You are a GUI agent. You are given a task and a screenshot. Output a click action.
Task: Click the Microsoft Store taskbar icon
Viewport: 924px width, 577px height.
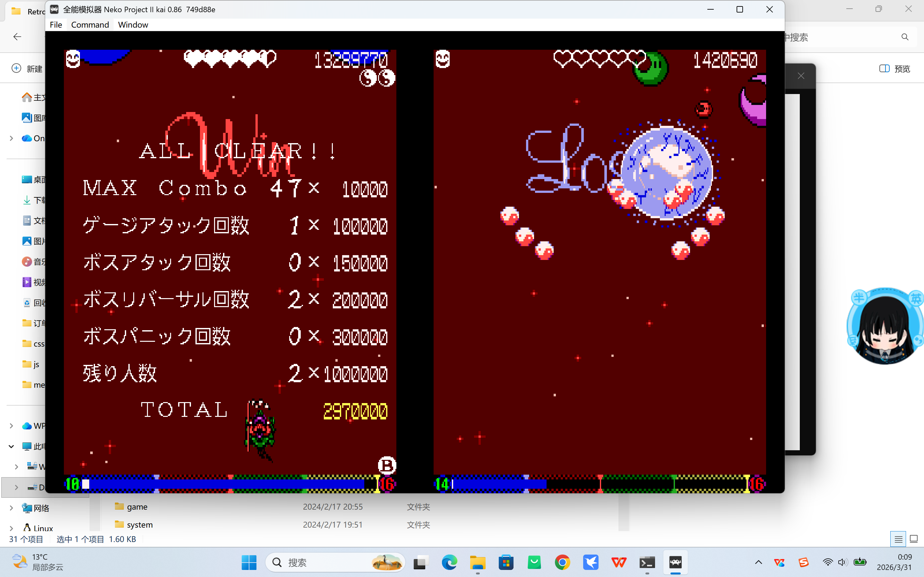pos(506,563)
